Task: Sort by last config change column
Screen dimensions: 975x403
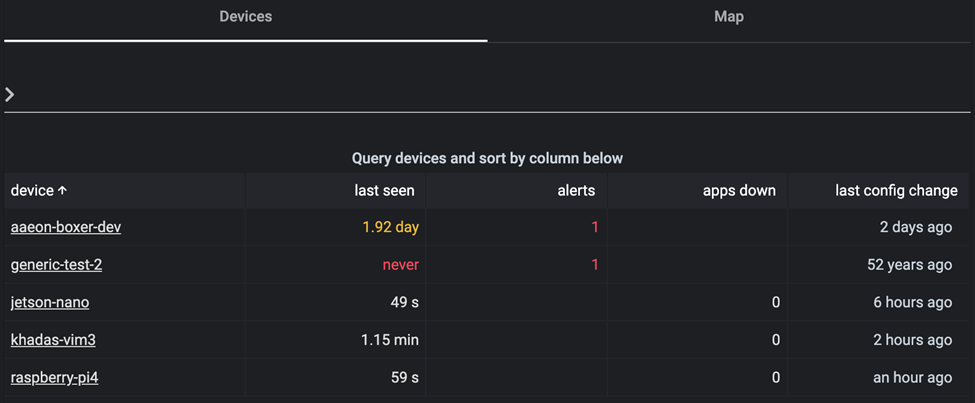Action: pos(896,191)
